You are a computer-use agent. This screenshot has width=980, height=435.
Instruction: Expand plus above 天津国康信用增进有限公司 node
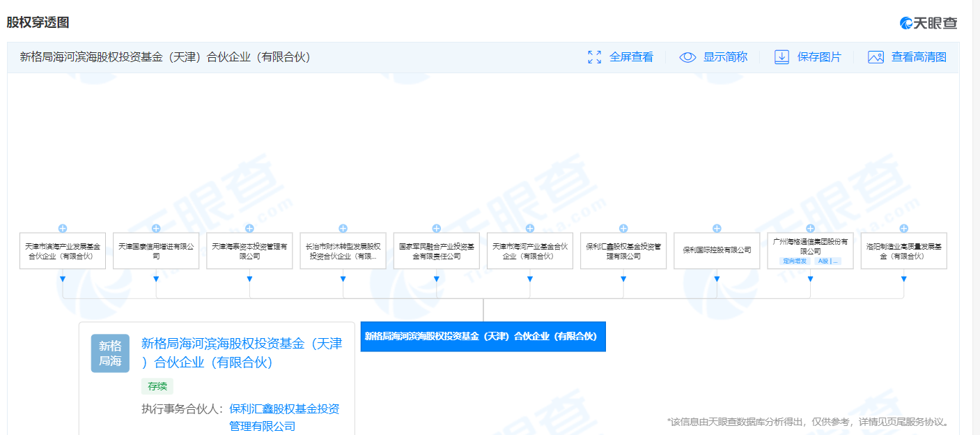(x=156, y=228)
